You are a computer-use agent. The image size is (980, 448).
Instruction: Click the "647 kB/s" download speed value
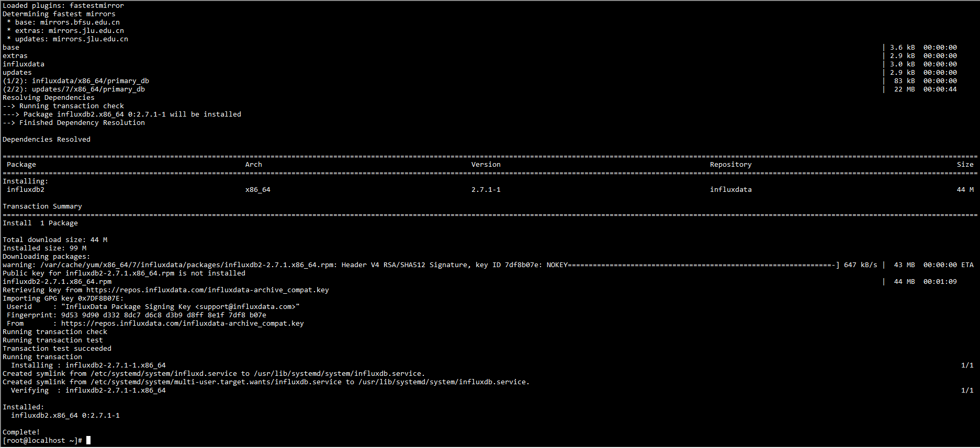point(861,265)
